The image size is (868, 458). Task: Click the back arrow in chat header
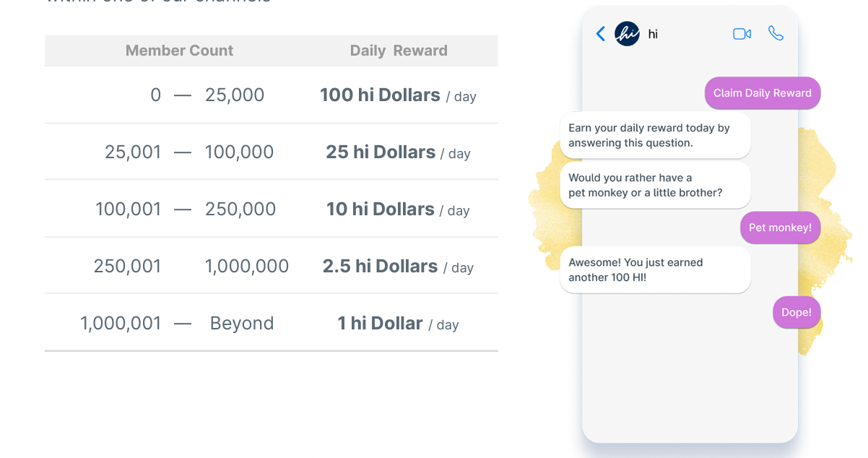point(600,34)
